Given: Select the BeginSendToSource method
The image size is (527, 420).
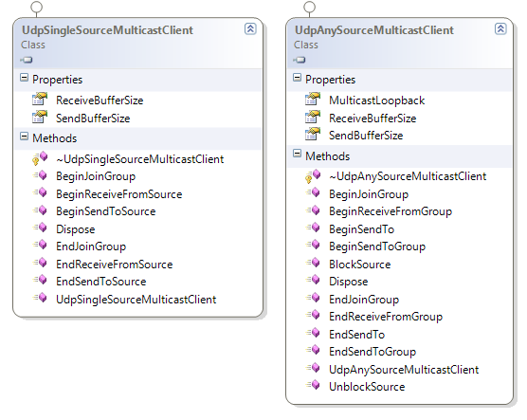Looking at the screenshot, I should point(105,211).
